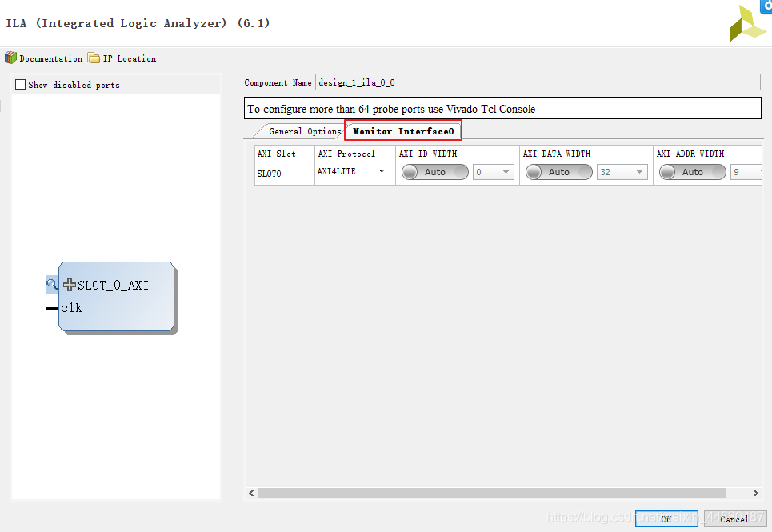The width and height of the screenshot is (772, 532).
Task: Open the AXI DATA WIDTH 32 dropdown
Action: pos(622,172)
